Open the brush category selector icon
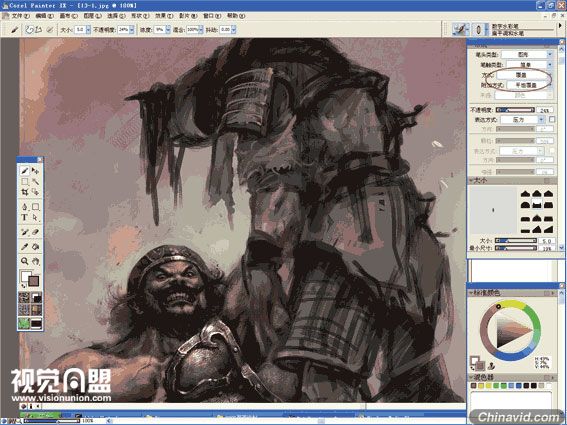 461,29
